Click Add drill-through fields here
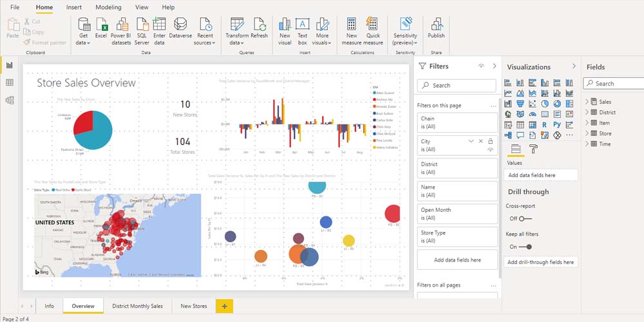Screen dimensions: 644x322 [540, 262]
